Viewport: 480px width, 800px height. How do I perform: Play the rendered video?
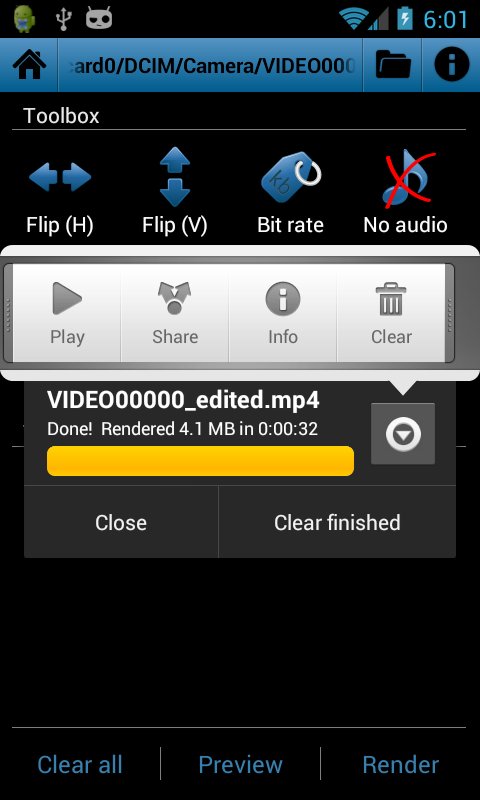pos(67,313)
